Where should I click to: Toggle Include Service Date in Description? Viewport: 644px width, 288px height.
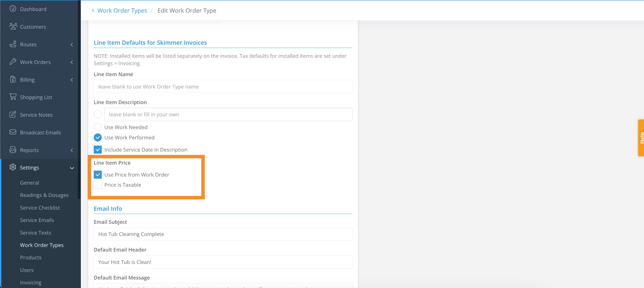pyautogui.click(x=98, y=150)
